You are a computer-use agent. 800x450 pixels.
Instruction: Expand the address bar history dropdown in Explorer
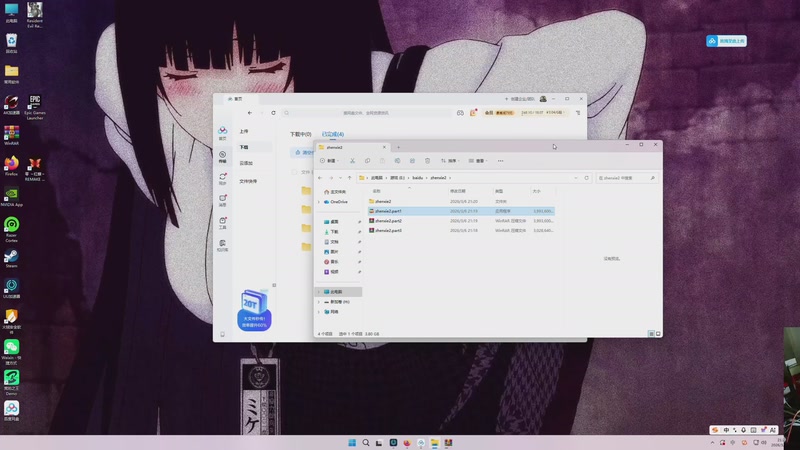coord(576,178)
